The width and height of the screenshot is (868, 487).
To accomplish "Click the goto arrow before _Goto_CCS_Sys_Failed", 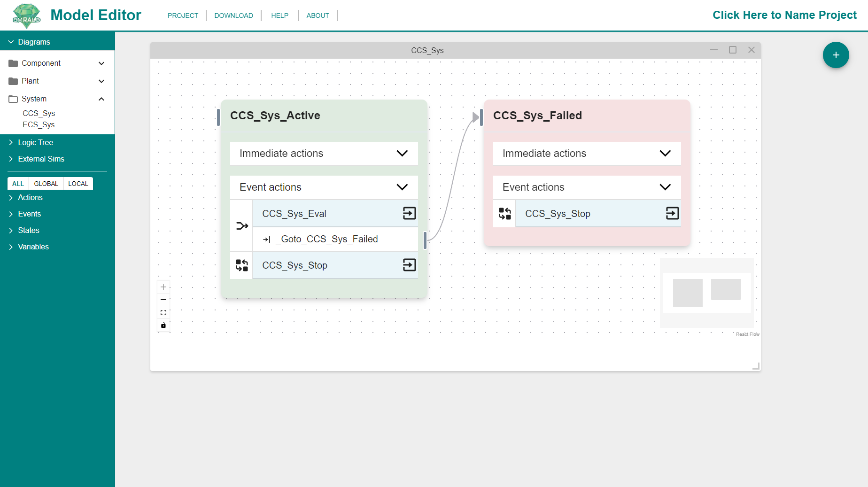I will [x=267, y=240].
